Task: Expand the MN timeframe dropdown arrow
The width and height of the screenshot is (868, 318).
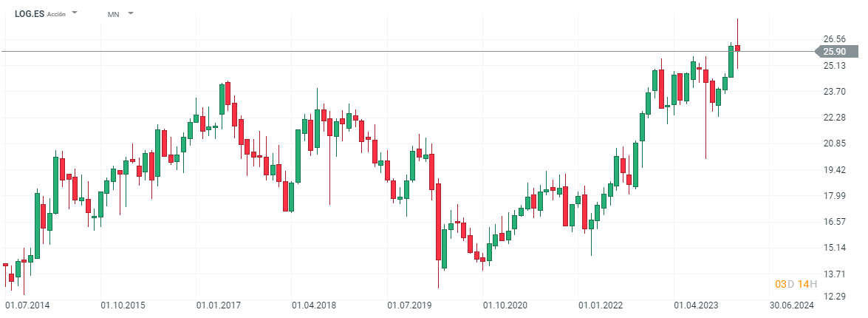Action: tap(131, 13)
